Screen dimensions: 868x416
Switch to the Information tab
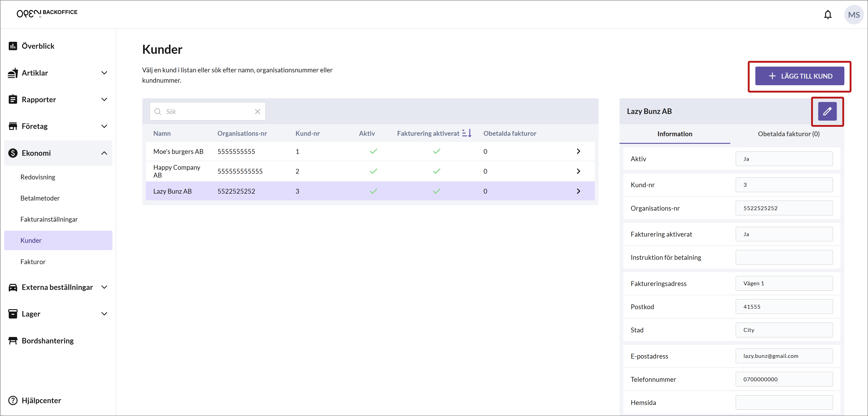click(x=675, y=134)
